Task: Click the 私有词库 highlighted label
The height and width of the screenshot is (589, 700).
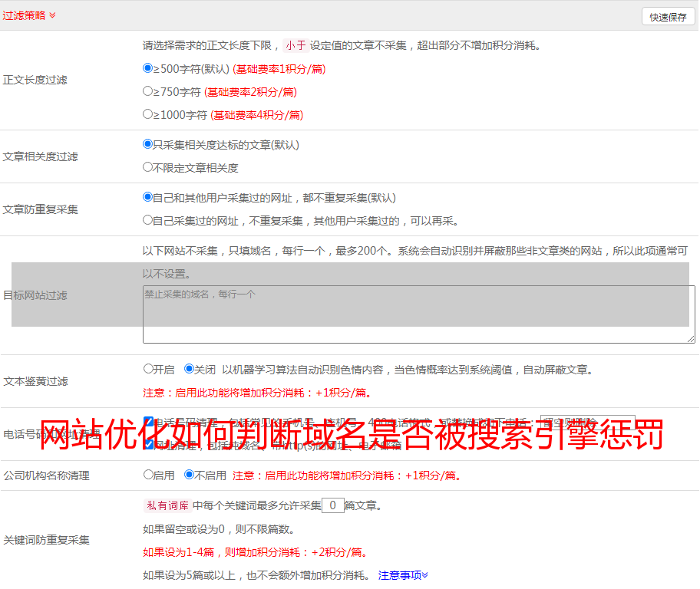Action: [x=168, y=505]
